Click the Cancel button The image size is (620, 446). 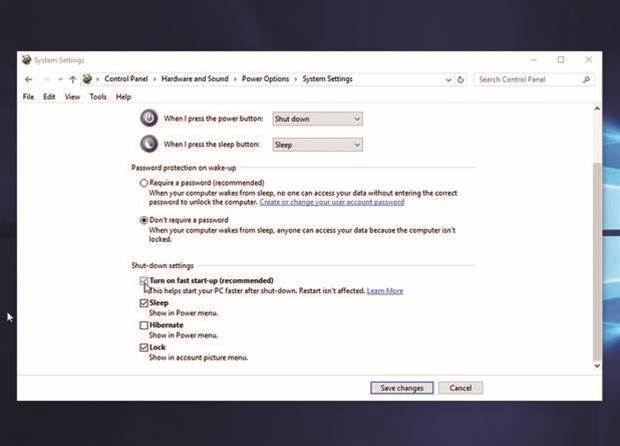click(x=460, y=388)
